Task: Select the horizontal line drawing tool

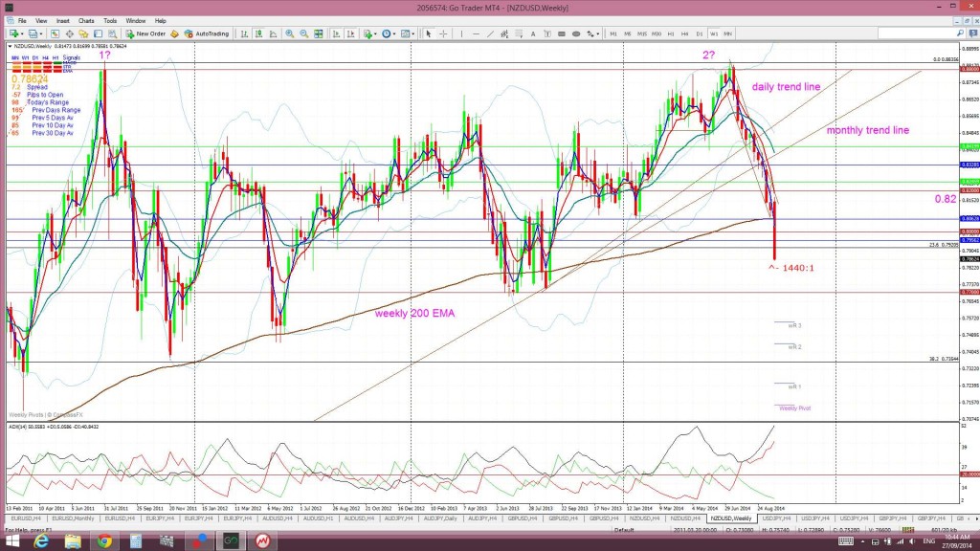Action: pos(476,33)
